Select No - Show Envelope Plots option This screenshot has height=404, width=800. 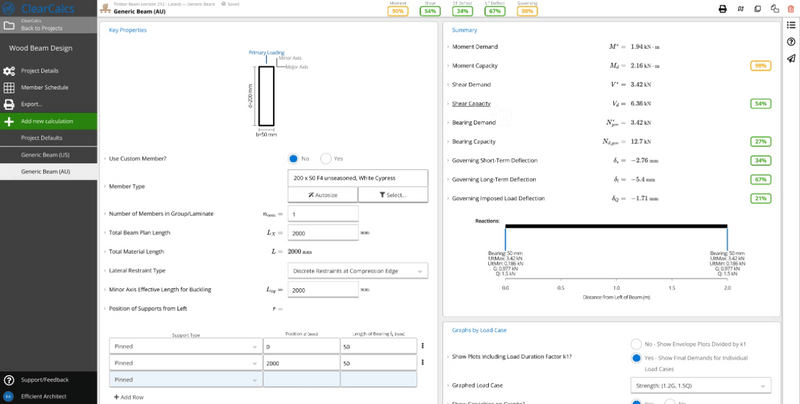tap(635, 342)
